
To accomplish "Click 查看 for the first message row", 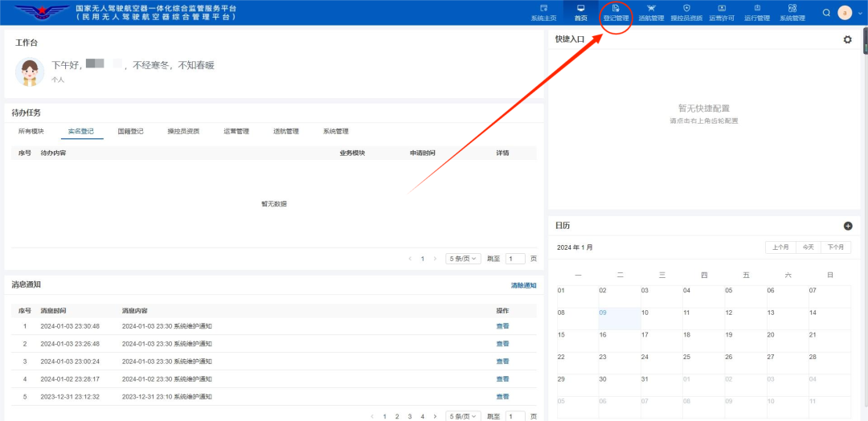I will pyautogui.click(x=502, y=326).
